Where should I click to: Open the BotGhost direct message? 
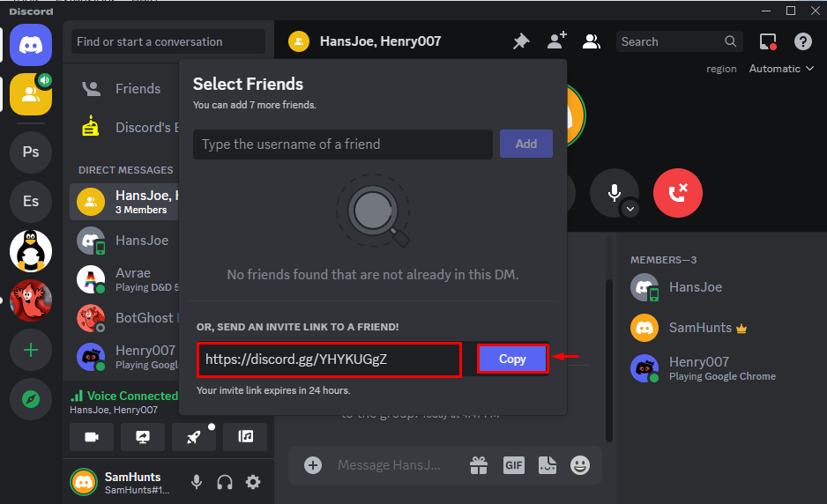(125, 318)
